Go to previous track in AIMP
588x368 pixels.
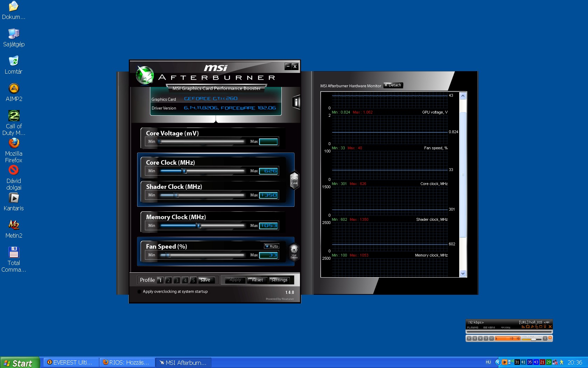coord(486,338)
